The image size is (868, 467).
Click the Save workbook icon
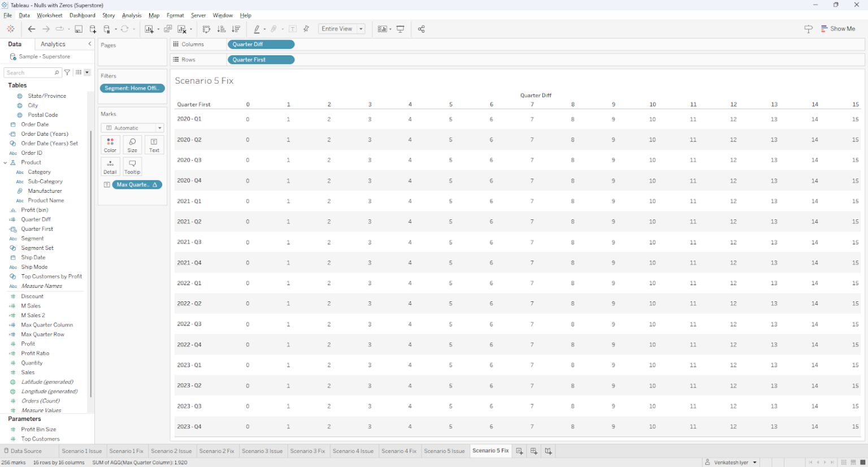pos(79,29)
